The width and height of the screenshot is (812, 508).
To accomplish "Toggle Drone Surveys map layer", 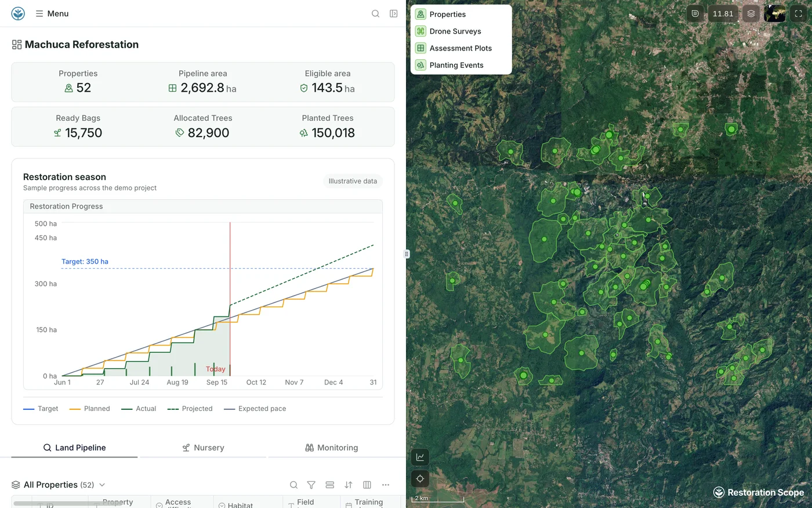I will click(x=461, y=31).
